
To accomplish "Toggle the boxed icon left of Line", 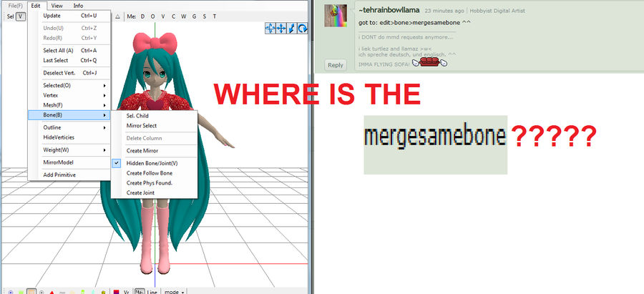I will point(140,292).
